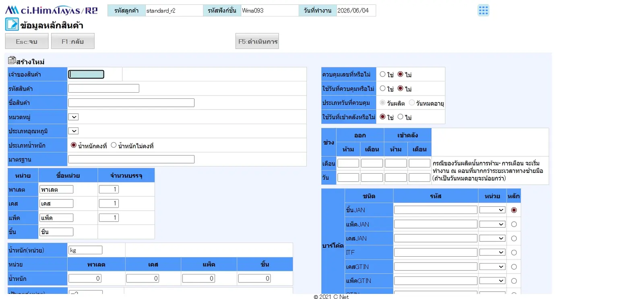The image size is (644, 299).
Task: Click the F5:ดำเนินการ button
Action: [257, 41]
